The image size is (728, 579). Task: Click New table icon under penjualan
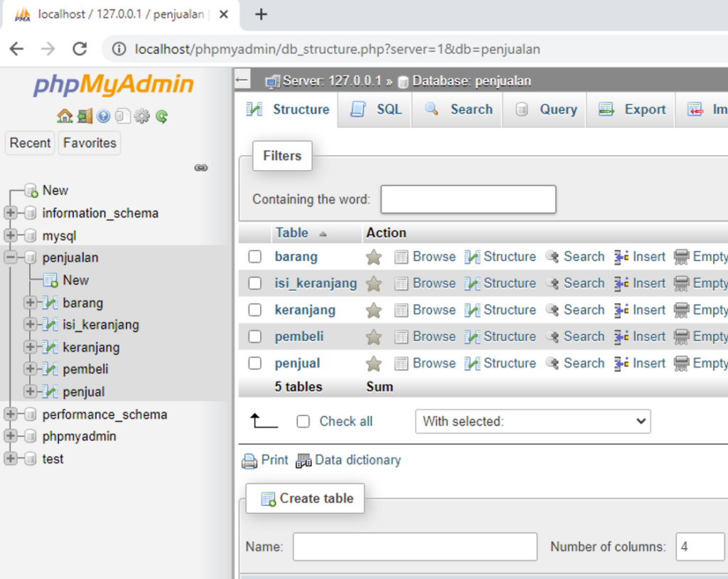50,280
